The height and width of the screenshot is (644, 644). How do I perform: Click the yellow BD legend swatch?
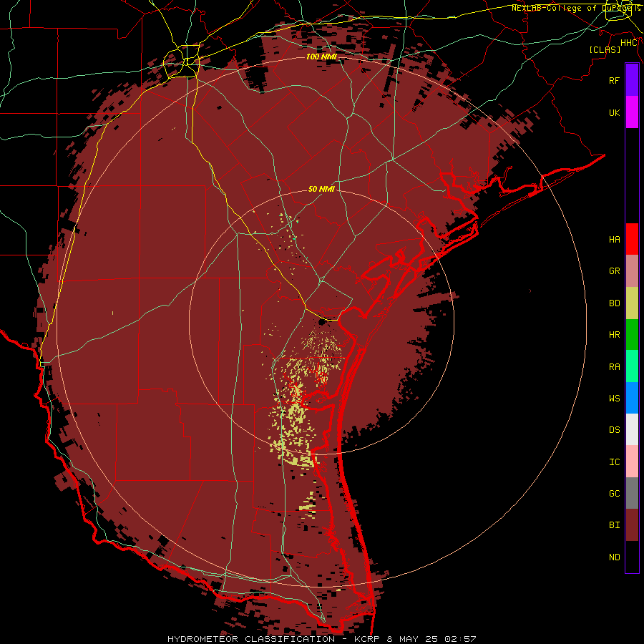point(632,303)
